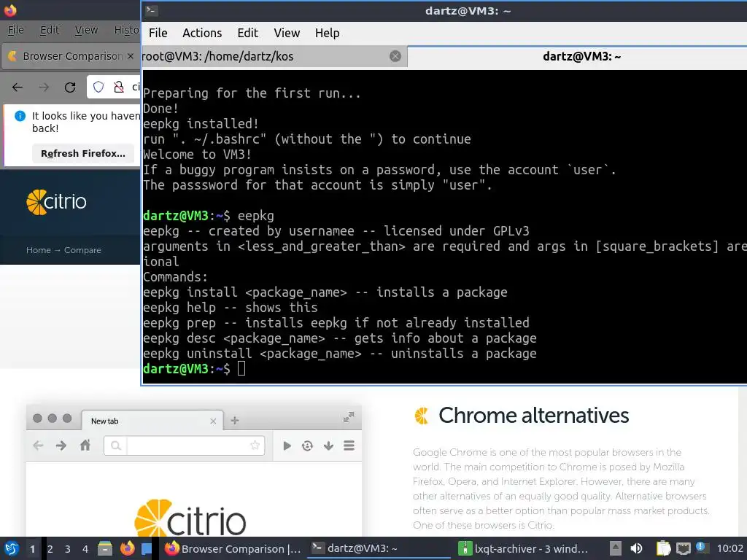This screenshot has width=747, height=560.
Task: Close the root@VM3 terminal tab
Action: click(x=395, y=56)
